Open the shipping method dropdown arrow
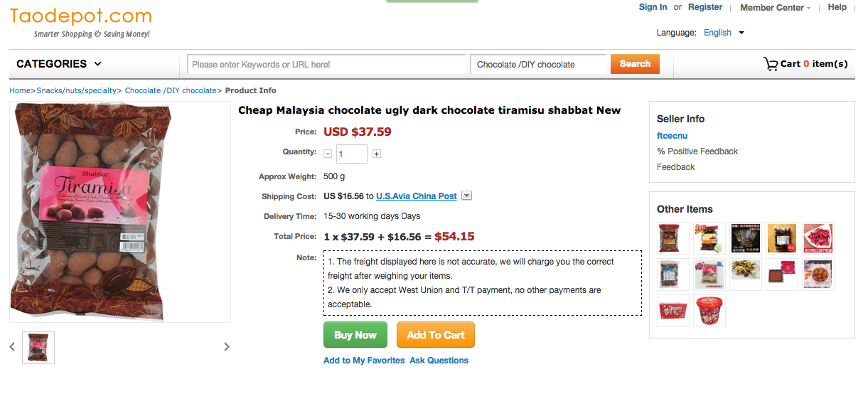The image size is (868, 394). tap(467, 196)
